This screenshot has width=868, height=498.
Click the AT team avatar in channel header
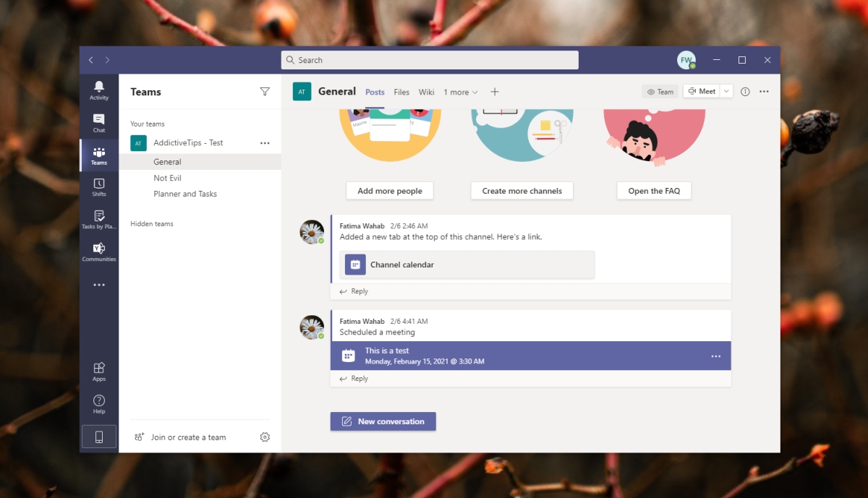click(302, 92)
